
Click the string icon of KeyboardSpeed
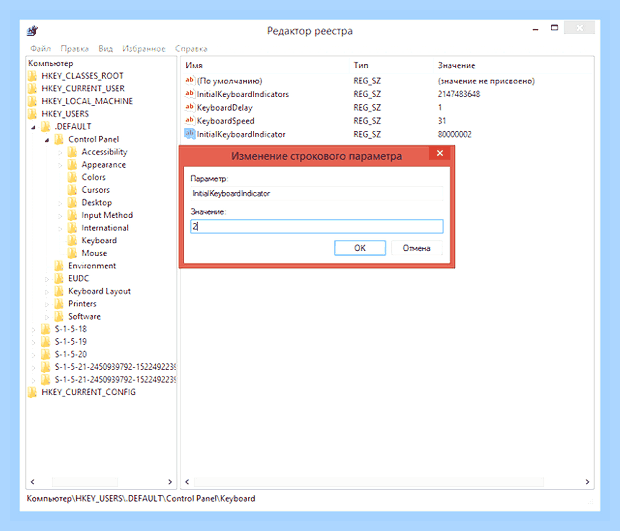click(x=190, y=121)
